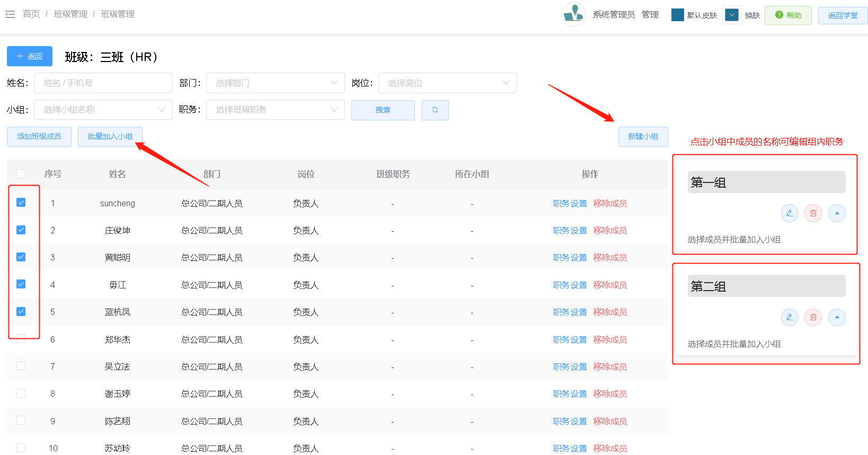
Task: Check the checkbox for 吴立法 row
Action: (x=21, y=366)
